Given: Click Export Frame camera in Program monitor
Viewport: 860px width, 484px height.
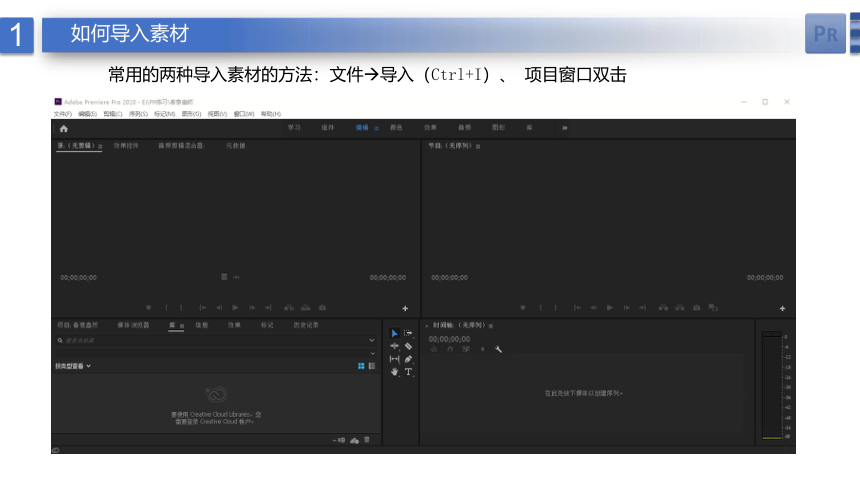Looking at the screenshot, I should coord(697,308).
